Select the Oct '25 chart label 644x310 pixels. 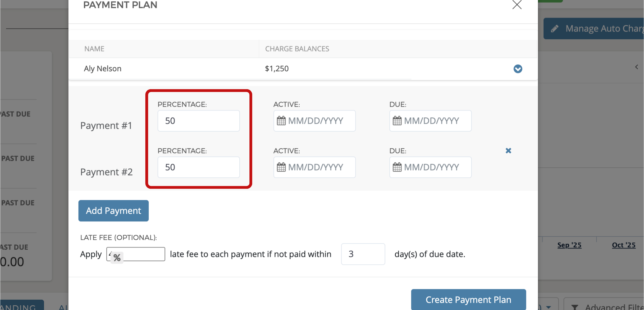[624, 245]
